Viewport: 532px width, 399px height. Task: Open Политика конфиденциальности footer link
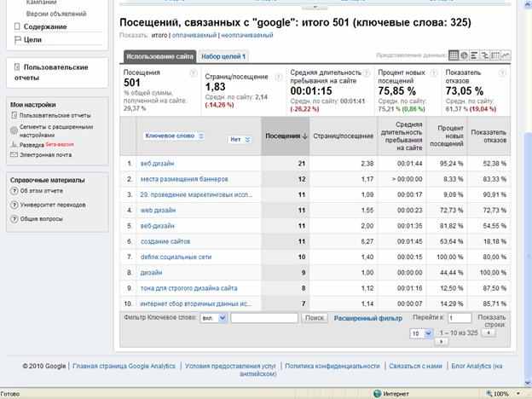(332, 366)
